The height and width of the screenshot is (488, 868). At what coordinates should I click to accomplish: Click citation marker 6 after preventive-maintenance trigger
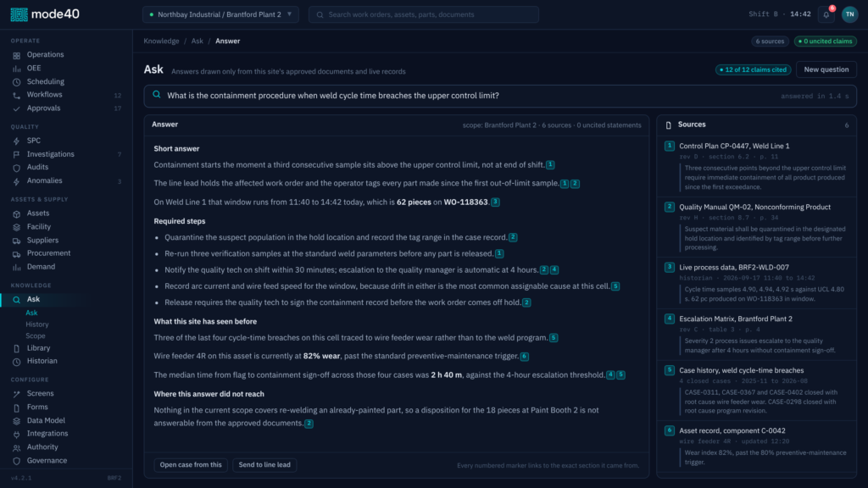(x=524, y=357)
